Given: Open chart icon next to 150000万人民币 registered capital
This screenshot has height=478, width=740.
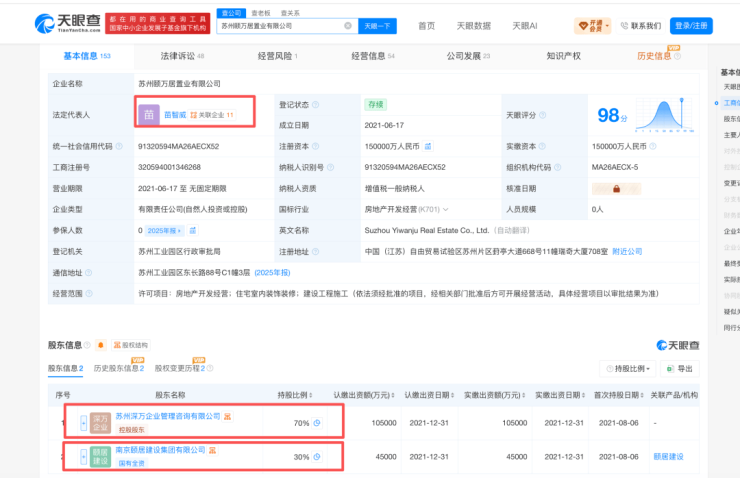Looking at the screenshot, I should 428,146.
